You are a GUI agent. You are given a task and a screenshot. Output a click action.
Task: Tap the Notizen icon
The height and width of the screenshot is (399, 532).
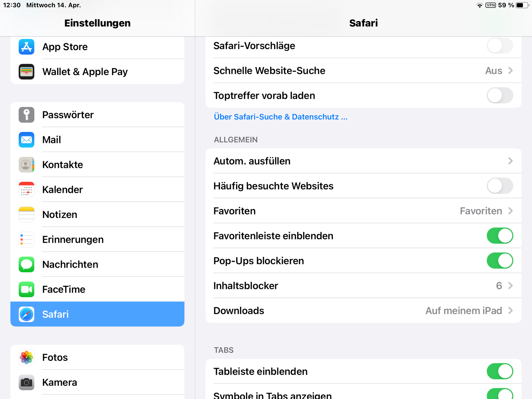pyautogui.click(x=26, y=214)
